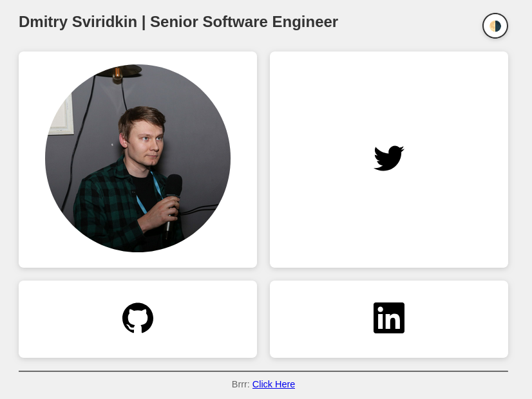The image size is (532, 399).
Task: Toggle the dark/light theme button
Action: coord(495,26)
